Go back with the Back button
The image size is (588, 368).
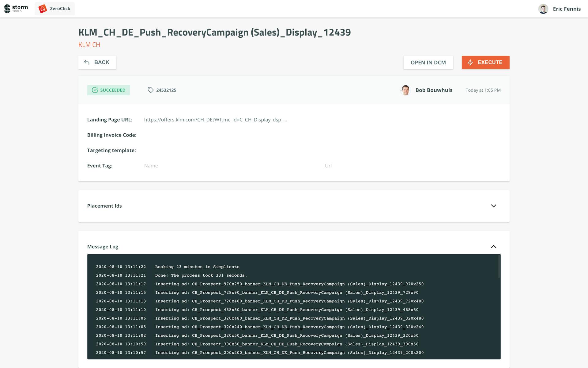[97, 63]
